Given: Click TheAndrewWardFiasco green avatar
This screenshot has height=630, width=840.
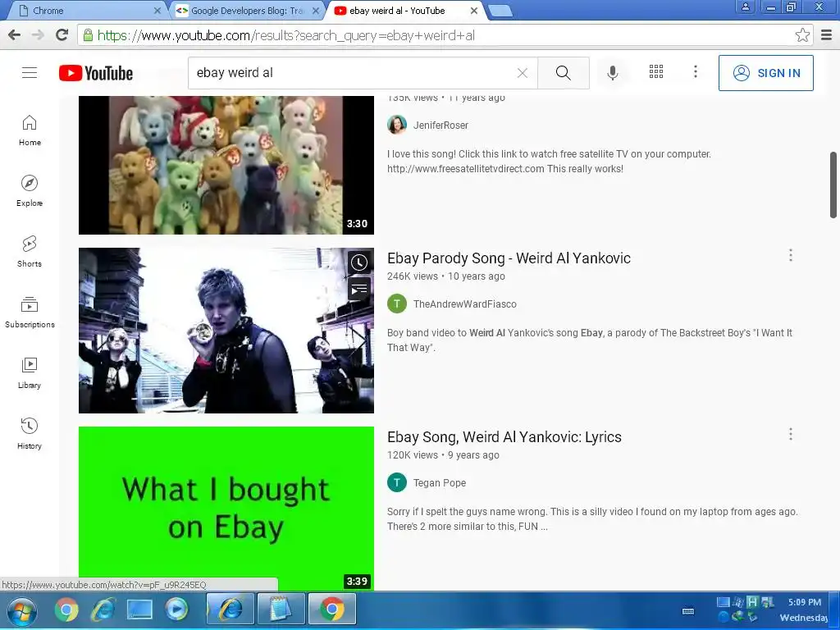Looking at the screenshot, I should point(397,304).
